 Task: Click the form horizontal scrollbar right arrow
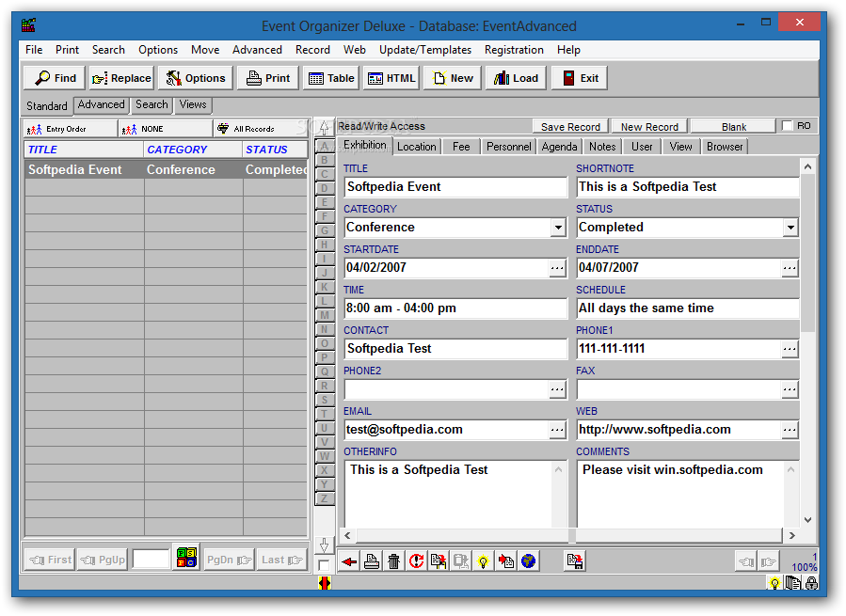click(791, 535)
